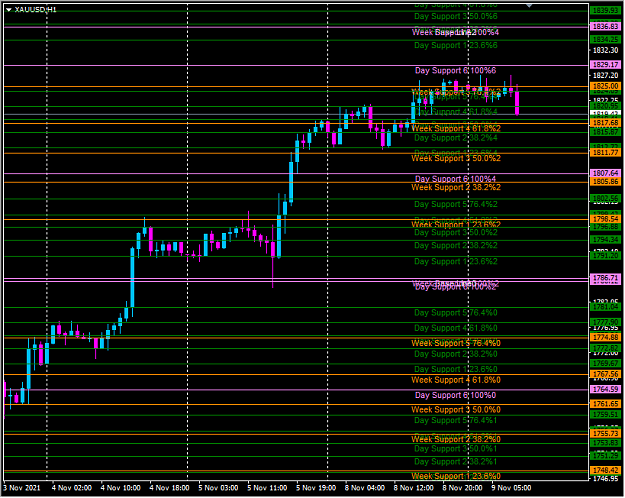Screen dimensions: 625x498
Task: Click the XAUUSD,H1 chart title
Action: click(x=35, y=10)
